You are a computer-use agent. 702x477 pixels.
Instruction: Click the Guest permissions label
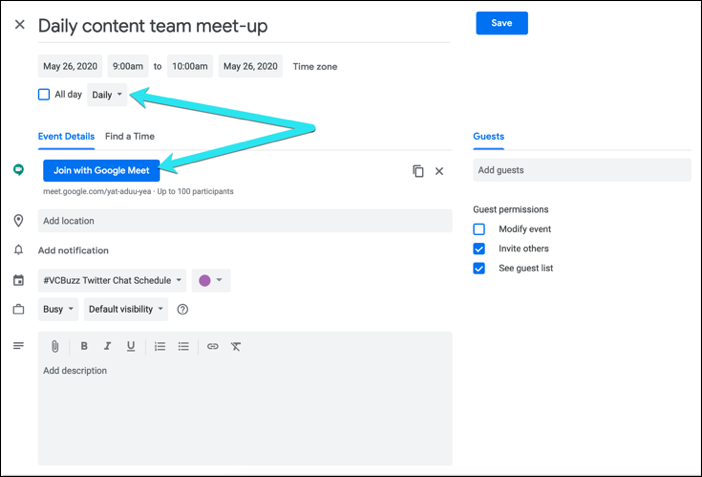(511, 210)
